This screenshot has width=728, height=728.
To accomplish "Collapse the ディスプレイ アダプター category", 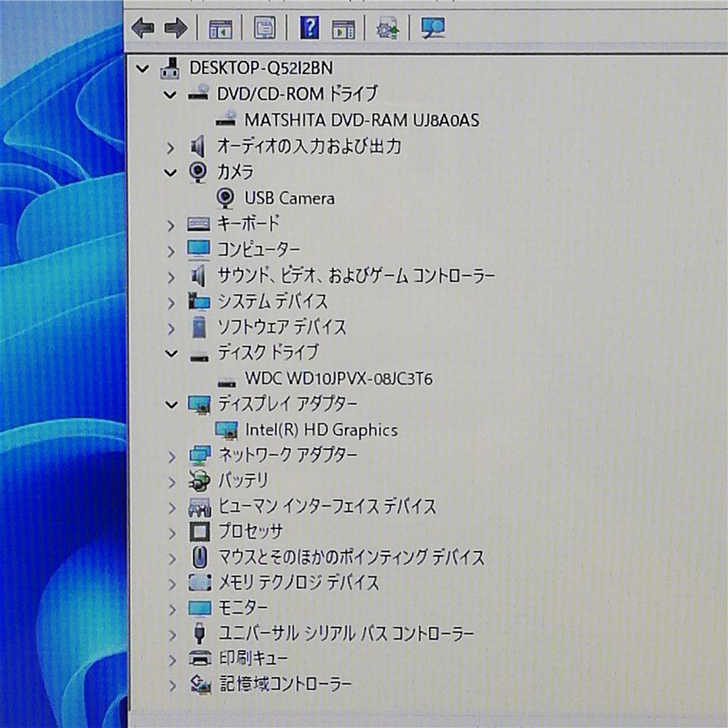I will 171,405.
